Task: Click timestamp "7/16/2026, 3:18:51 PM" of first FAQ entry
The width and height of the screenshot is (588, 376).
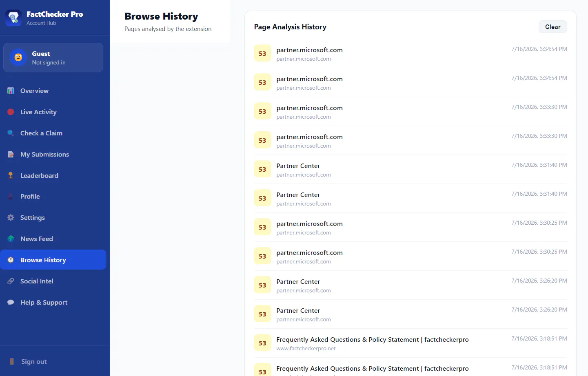Action: click(539, 338)
